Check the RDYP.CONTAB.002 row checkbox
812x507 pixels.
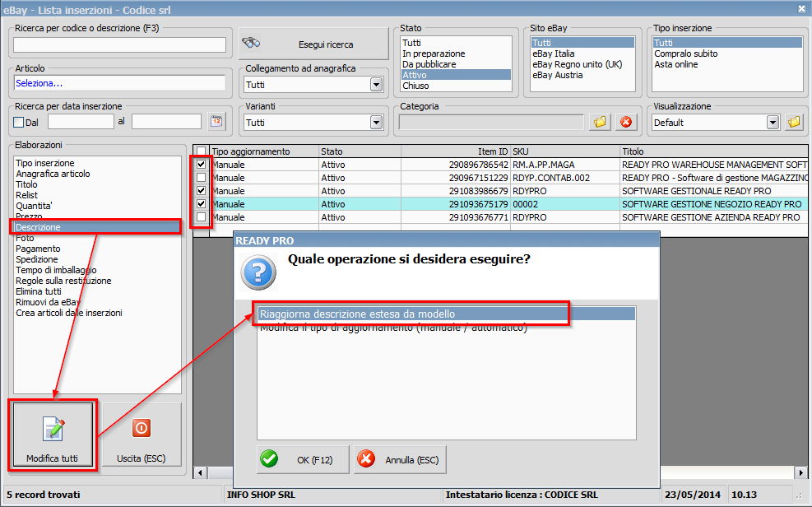(x=201, y=178)
